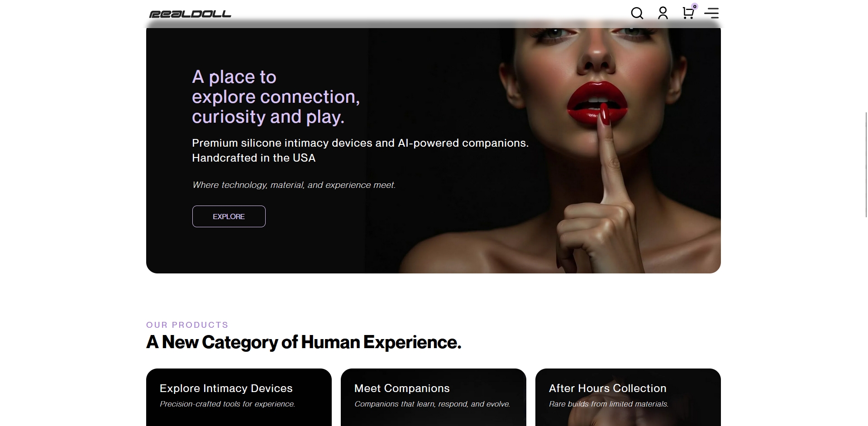
Task: Click 'Companions that learn, respond, and evolve.'
Action: [x=432, y=404]
